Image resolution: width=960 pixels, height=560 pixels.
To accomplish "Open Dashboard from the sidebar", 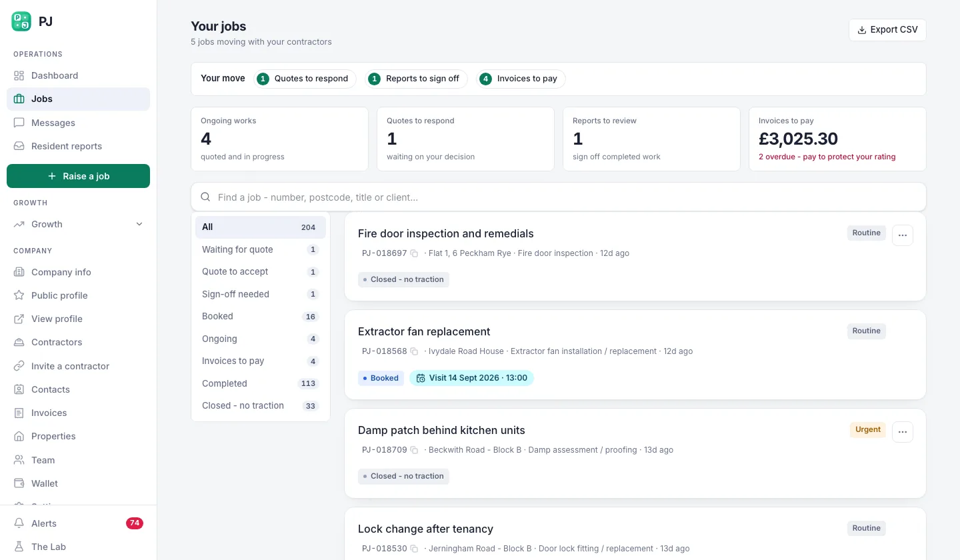I will [x=78, y=75].
